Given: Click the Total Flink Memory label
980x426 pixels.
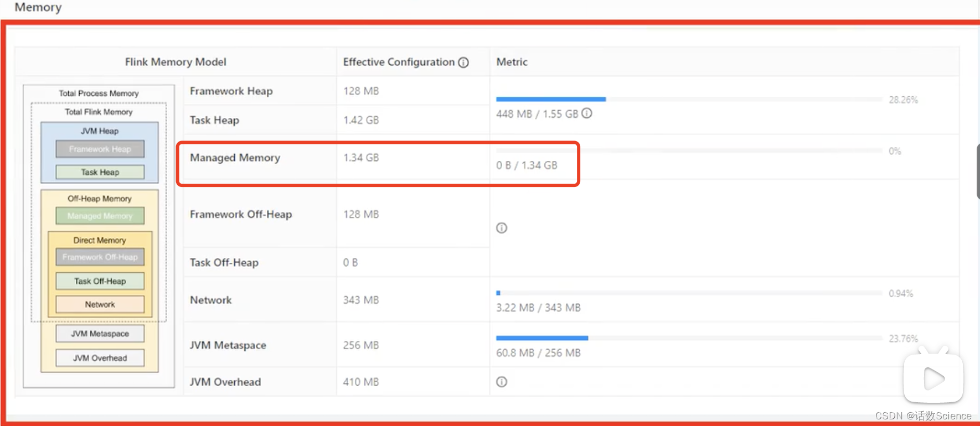Looking at the screenshot, I should [x=99, y=112].
